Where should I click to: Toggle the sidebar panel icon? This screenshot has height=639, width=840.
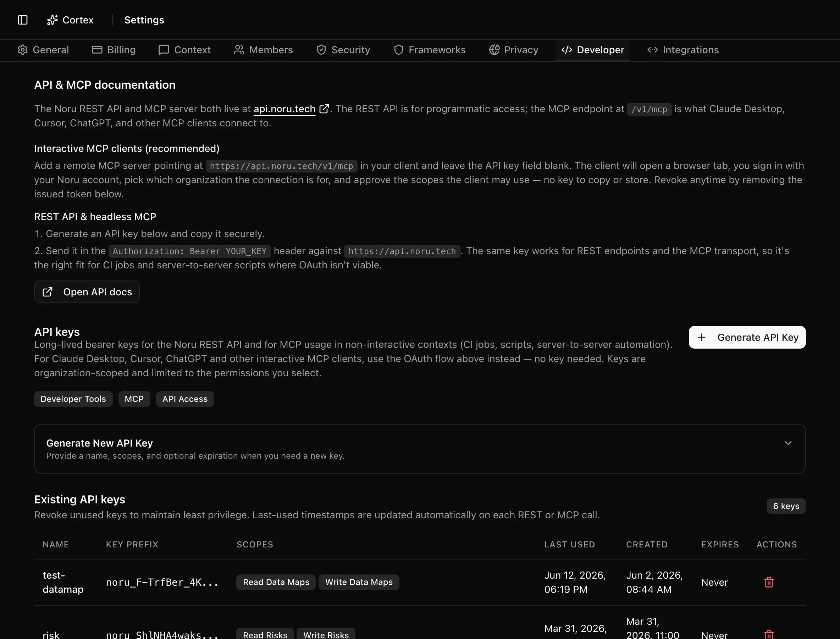[23, 20]
